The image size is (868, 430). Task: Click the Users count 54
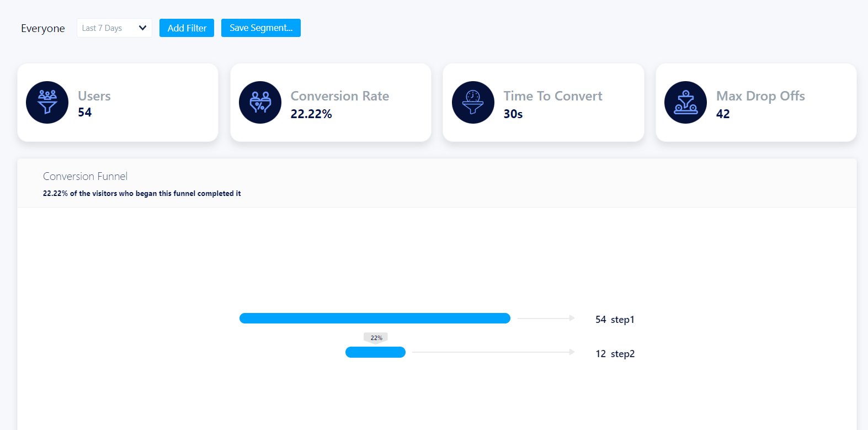click(85, 113)
